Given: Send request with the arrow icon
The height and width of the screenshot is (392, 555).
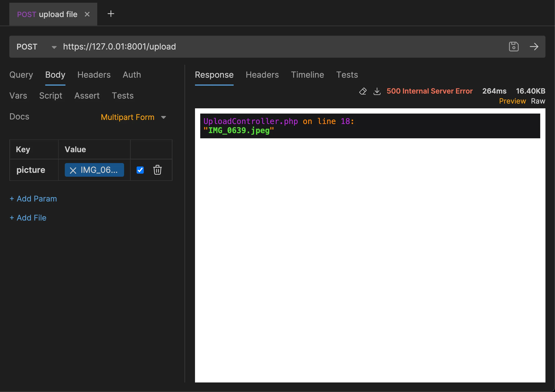Looking at the screenshot, I should click(x=534, y=47).
